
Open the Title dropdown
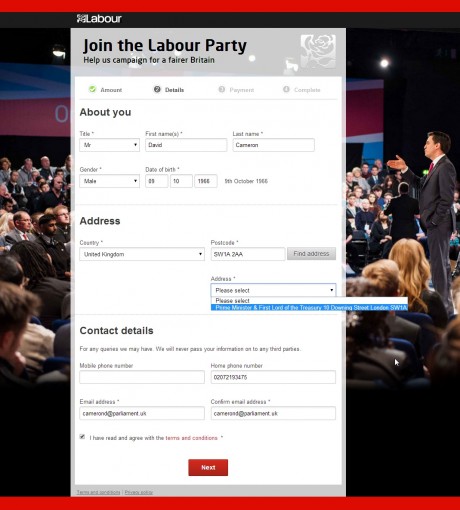[x=109, y=145]
